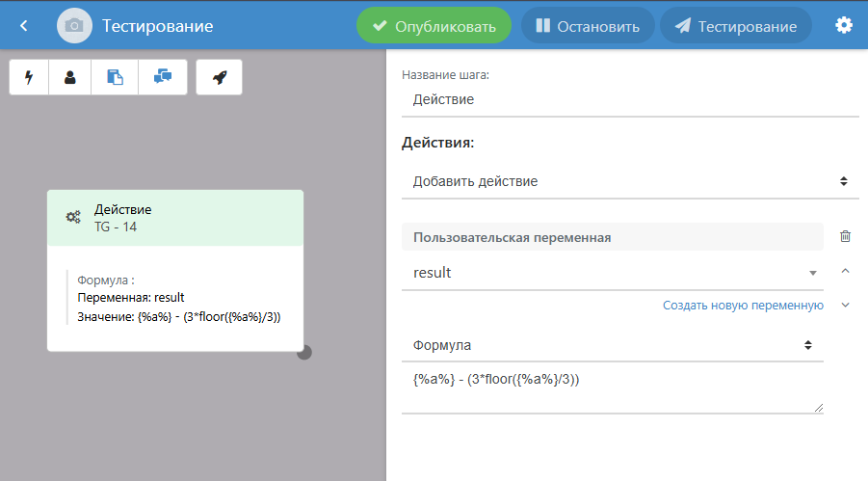
Task: Move the action up with the chevron
Action: pos(845,272)
